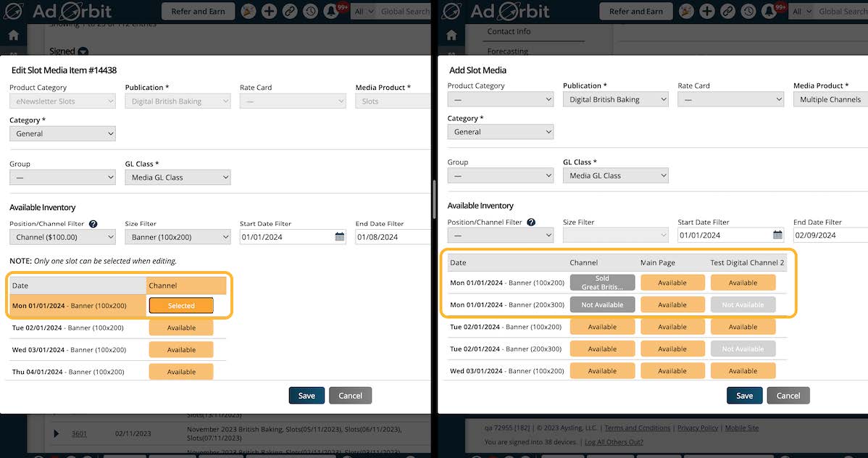This screenshot has width=868, height=458.
Task: Open GL Class dropdown in Edit Slot Media dialog
Action: 178,178
